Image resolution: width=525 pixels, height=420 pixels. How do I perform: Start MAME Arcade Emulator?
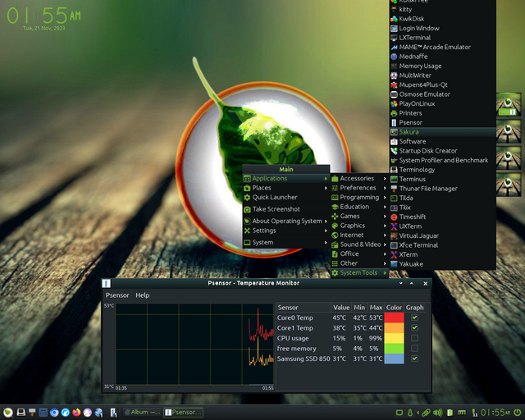coord(443,47)
